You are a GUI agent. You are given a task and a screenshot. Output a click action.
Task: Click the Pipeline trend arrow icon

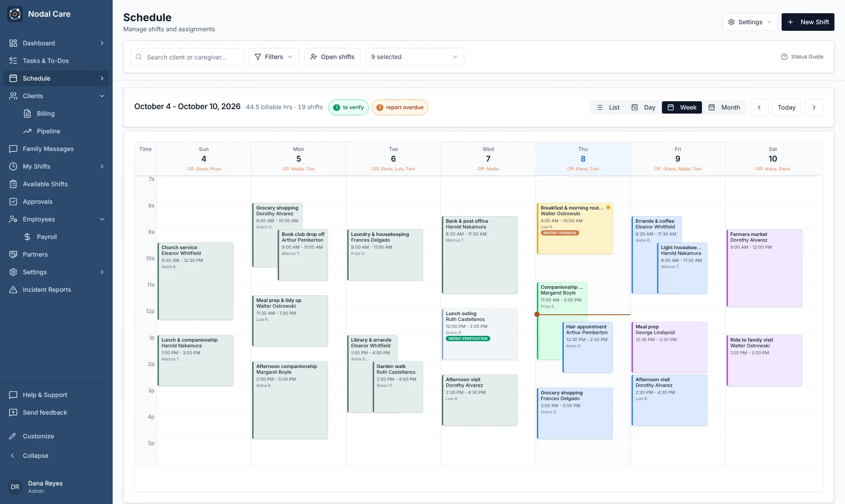pyautogui.click(x=27, y=131)
